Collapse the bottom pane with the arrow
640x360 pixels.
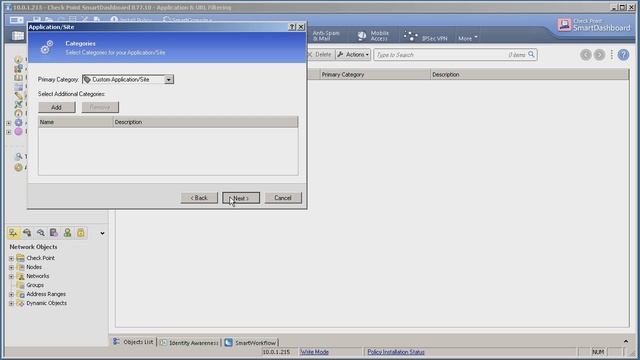tap(626, 341)
